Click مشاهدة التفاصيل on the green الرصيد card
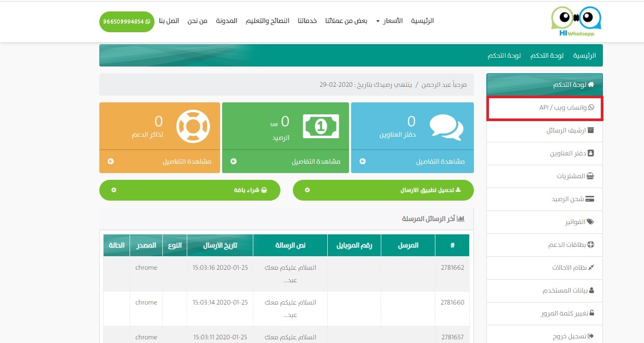This screenshot has width=644, height=343. (x=315, y=162)
